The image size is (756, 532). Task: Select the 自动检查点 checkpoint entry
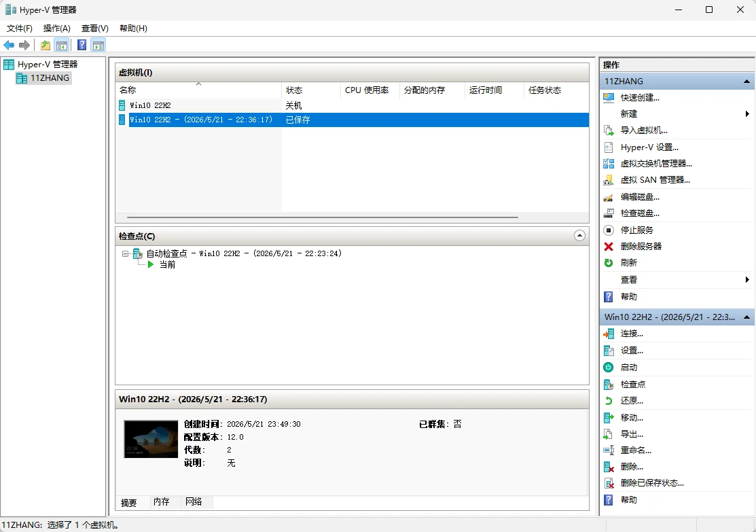tap(244, 253)
